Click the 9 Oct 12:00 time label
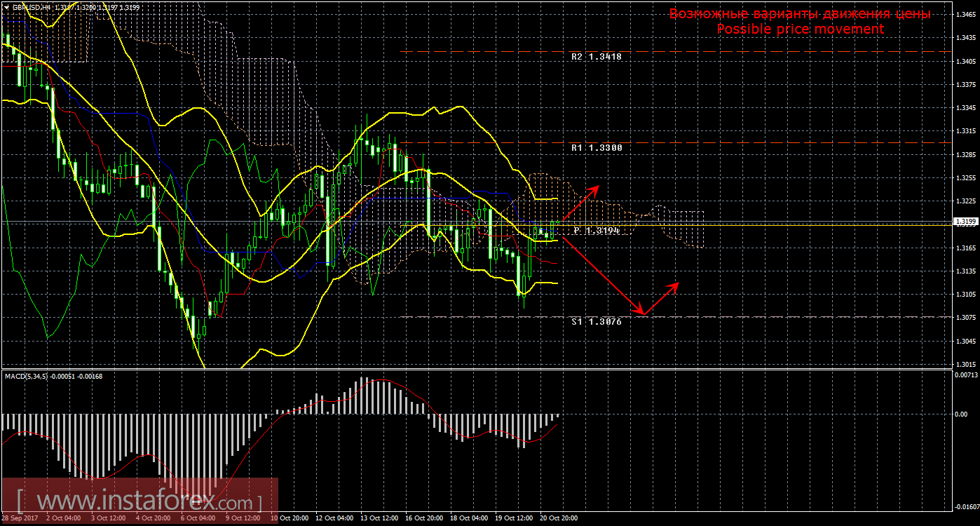Viewport: 980px width, 526px height. coord(243,518)
